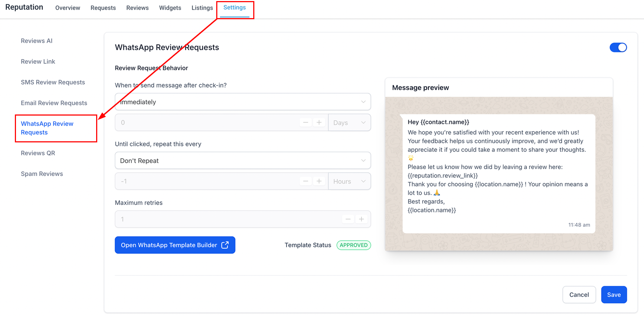Disable the WhatsApp Review Requests toggle
The height and width of the screenshot is (317, 644).
[x=618, y=47]
